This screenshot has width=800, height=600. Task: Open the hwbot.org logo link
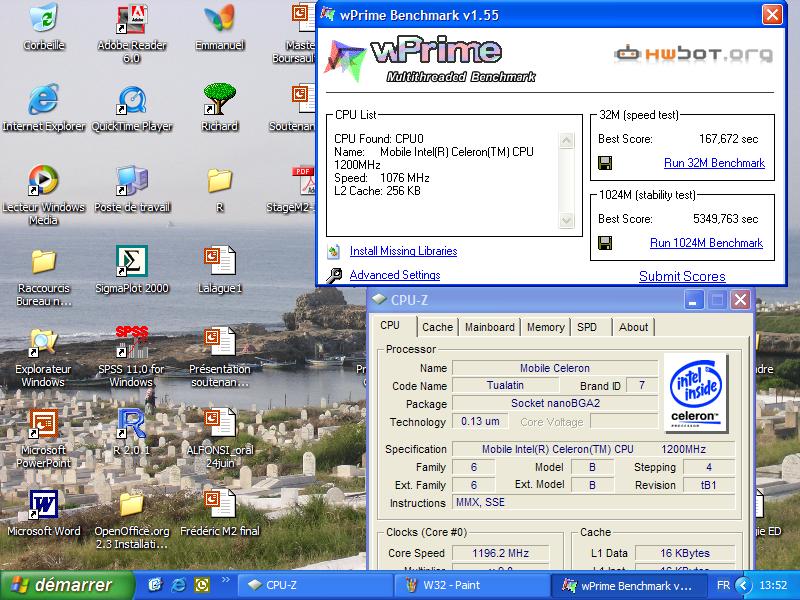point(693,54)
